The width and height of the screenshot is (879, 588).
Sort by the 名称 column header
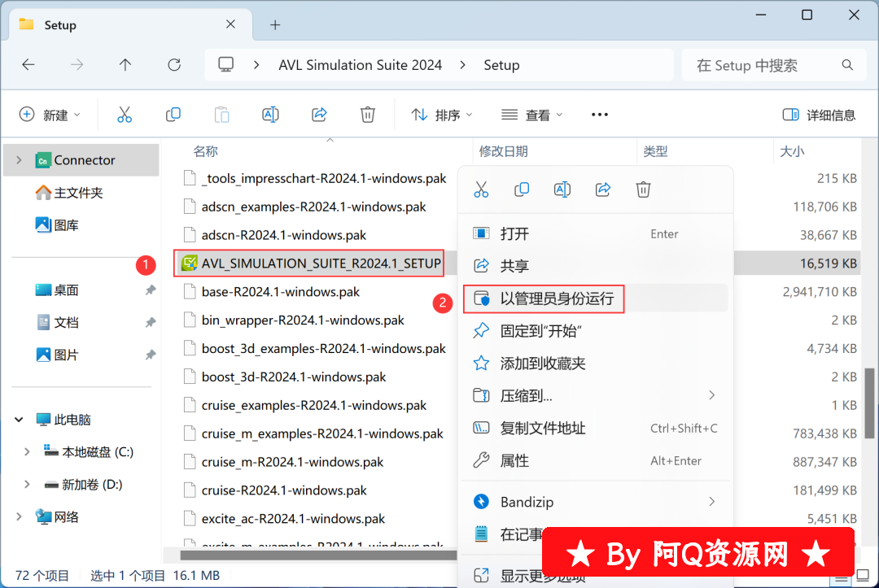tap(206, 151)
